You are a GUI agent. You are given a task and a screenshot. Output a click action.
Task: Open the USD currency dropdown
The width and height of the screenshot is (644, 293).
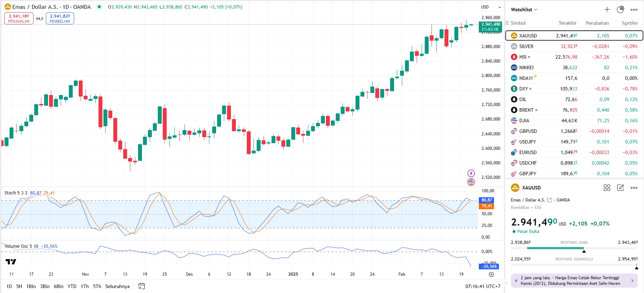[x=491, y=7]
